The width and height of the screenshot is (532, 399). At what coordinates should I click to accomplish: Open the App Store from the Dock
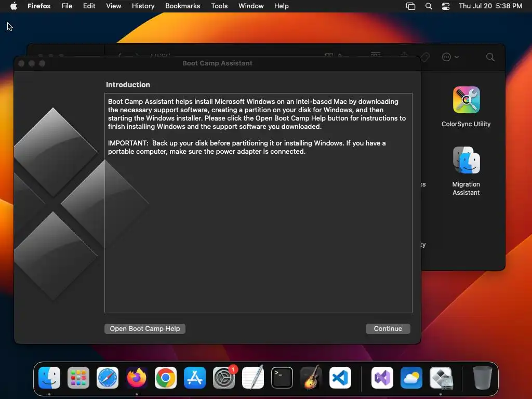195,378
